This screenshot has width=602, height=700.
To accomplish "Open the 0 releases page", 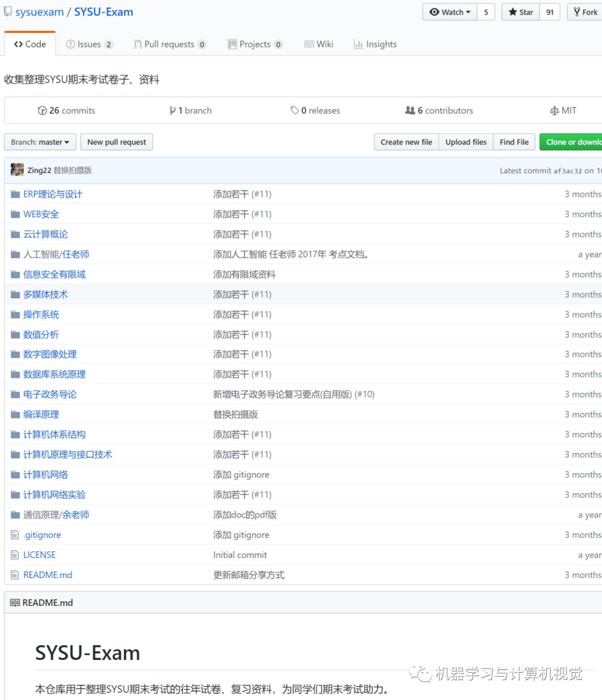I will (315, 110).
